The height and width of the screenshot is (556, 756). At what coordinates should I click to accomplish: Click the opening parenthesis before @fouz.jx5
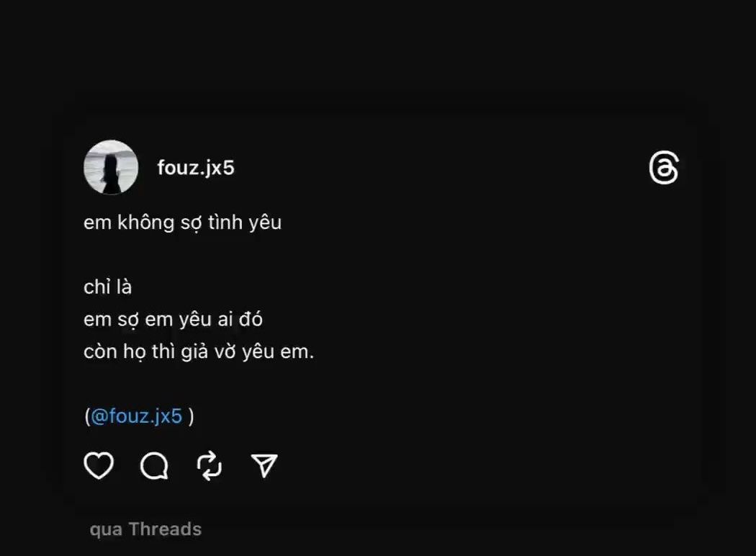[x=87, y=416]
